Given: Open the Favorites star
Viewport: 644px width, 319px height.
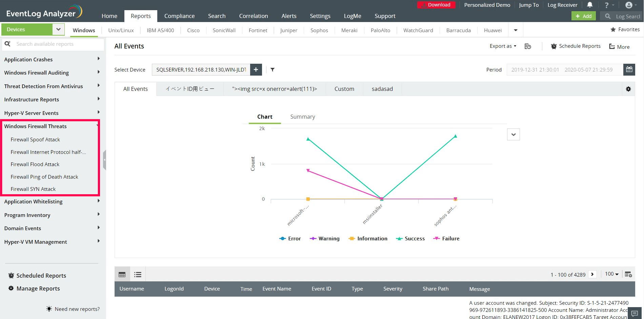Looking at the screenshot, I should click(613, 29).
